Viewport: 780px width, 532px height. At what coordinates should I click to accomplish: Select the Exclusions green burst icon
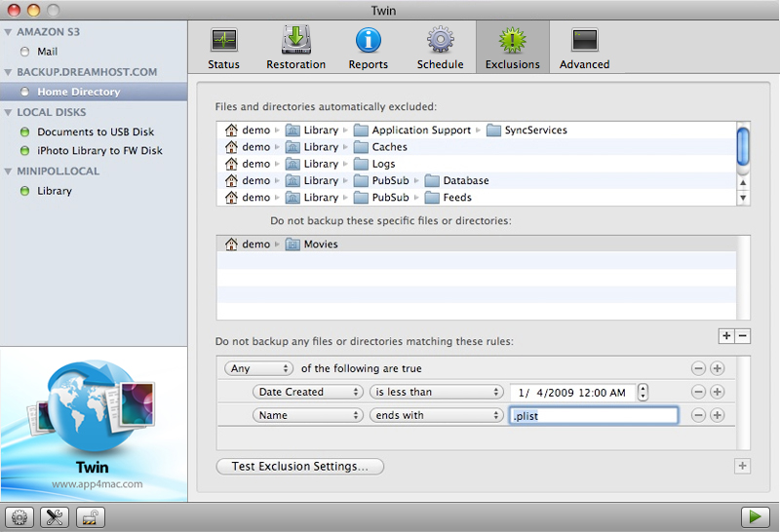pos(513,40)
